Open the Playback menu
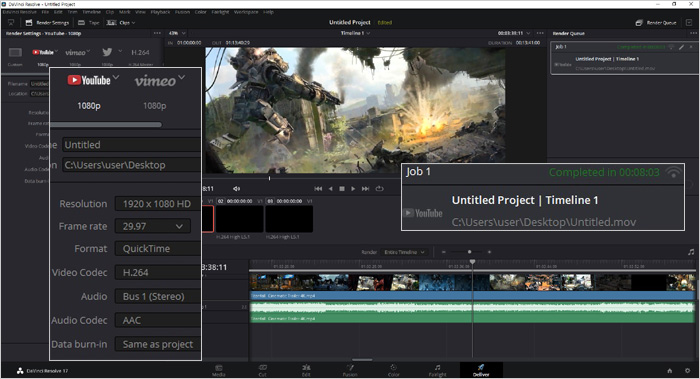700x379 pixels. point(160,12)
